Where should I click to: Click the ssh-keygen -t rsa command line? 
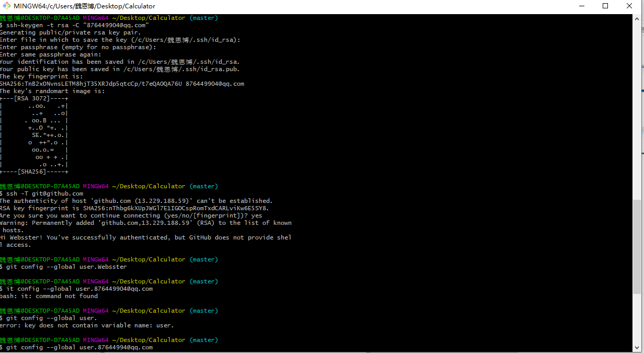point(75,25)
